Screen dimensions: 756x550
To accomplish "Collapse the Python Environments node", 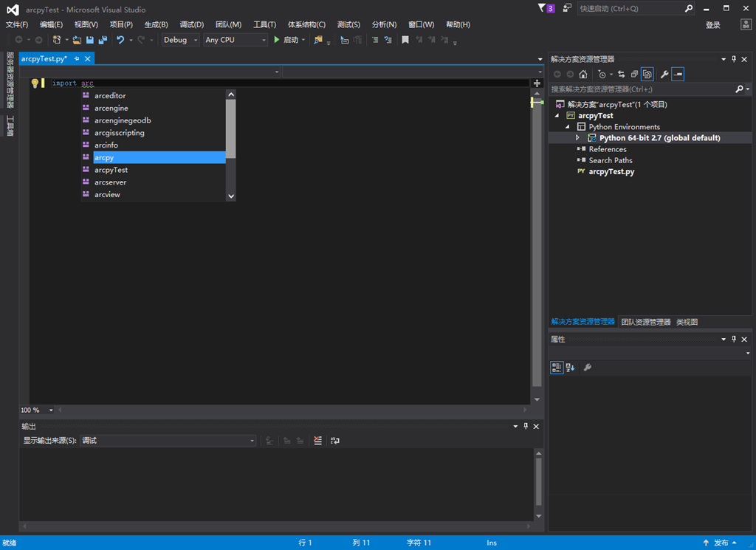I will [x=568, y=127].
